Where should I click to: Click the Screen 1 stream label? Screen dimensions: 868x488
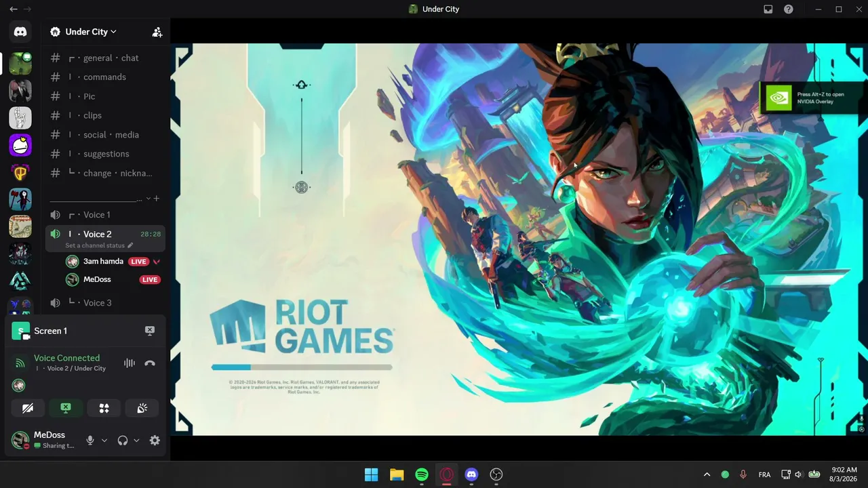point(51,331)
